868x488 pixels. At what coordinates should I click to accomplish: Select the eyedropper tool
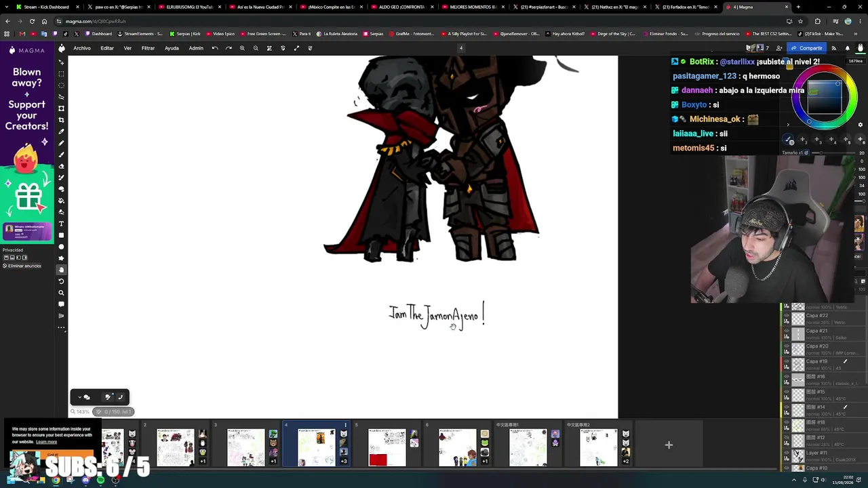(x=61, y=131)
